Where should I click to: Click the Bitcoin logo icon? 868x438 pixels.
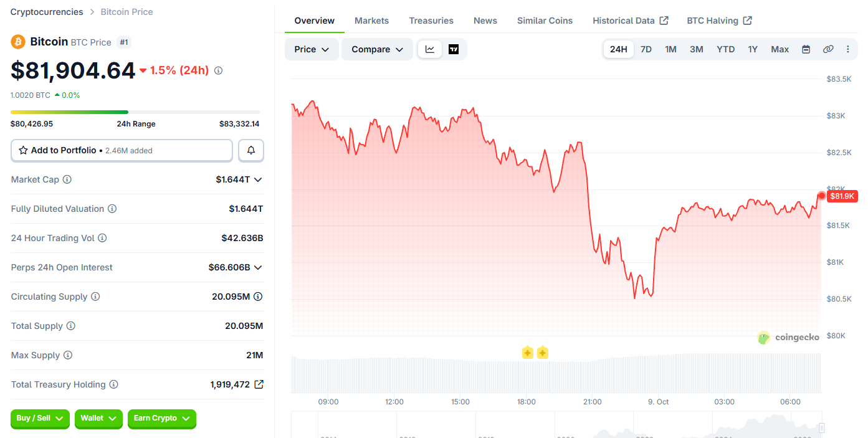18,42
